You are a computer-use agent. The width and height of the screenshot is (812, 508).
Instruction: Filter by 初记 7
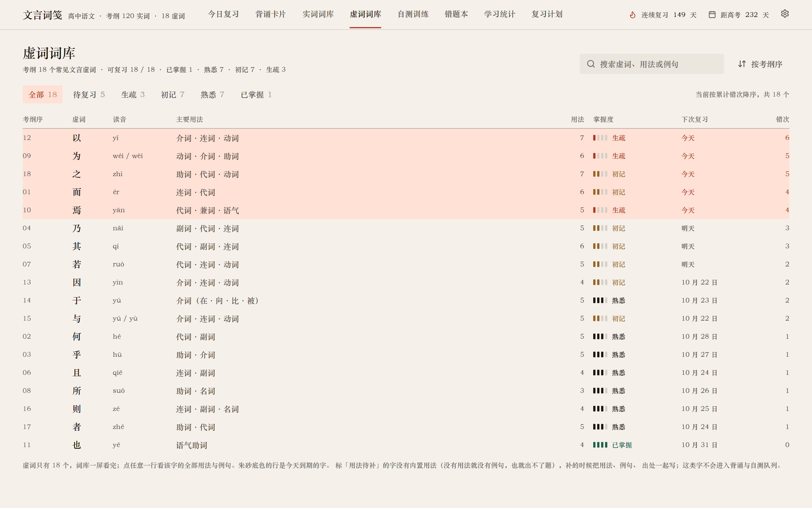point(173,95)
